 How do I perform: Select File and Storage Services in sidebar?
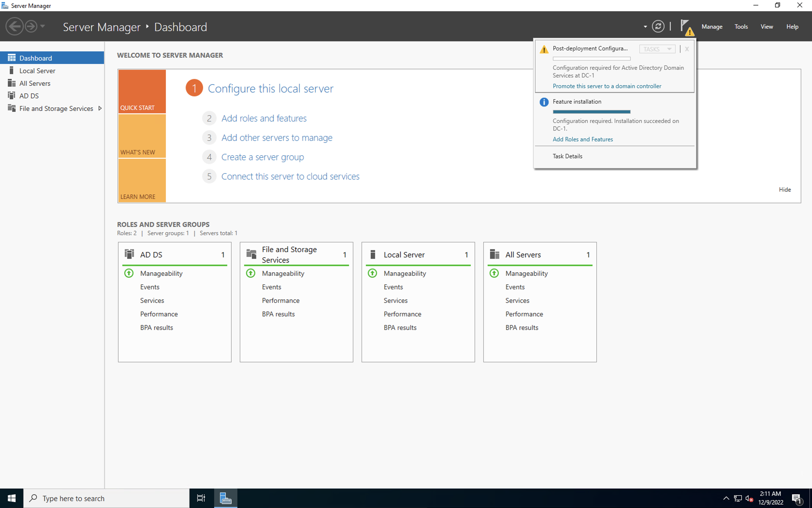(x=52, y=108)
